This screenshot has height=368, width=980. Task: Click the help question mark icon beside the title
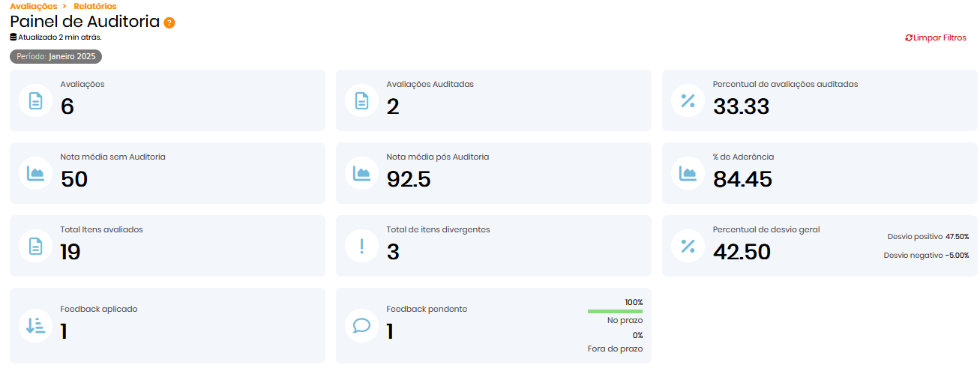[x=169, y=22]
